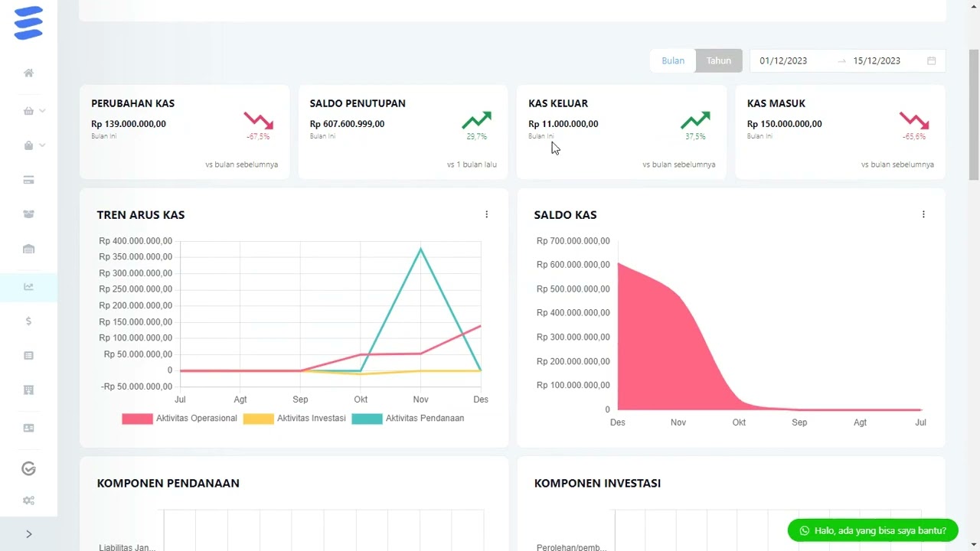Toggle the Aktivitas Pendanaan legend series
Image resolution: width=980 pixels, height=551 pixels.
407,419
